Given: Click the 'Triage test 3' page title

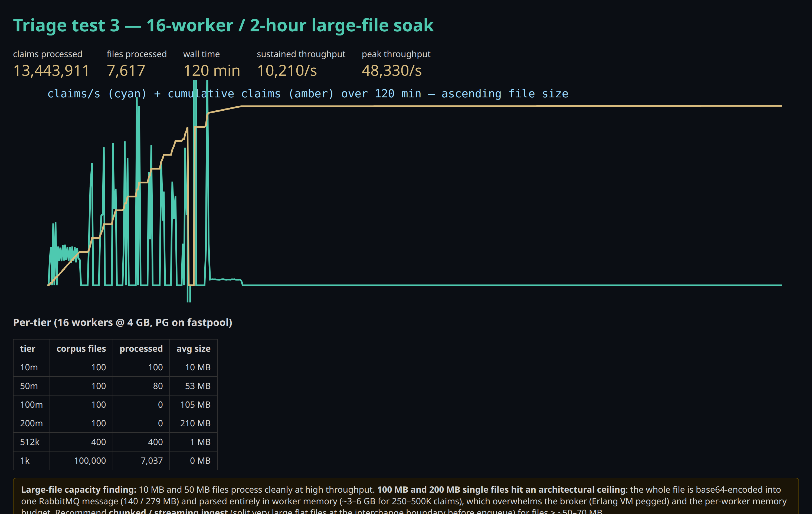Looking at the screenshot, I should [x=223, y=25].
